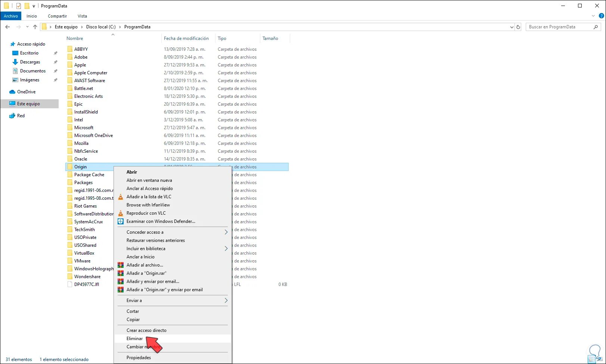Image resolution: width=606 pixels, height=364 pixels.
Task: Click WinRAR icon beside Añadir a "Origin.rar"
Action: coord(121,273)
